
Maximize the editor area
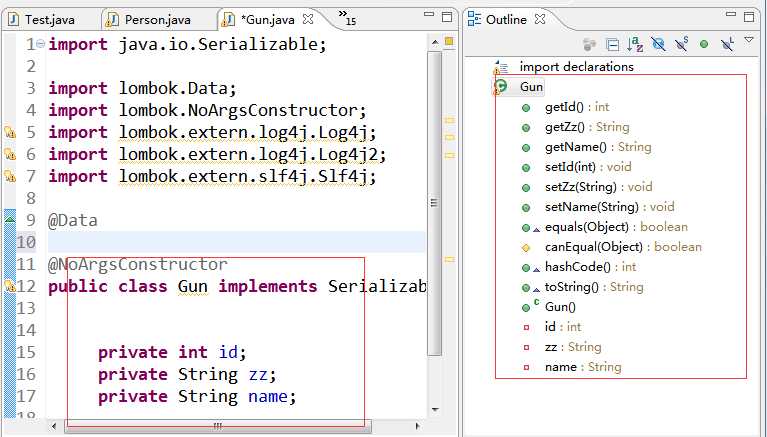(447, 17)
